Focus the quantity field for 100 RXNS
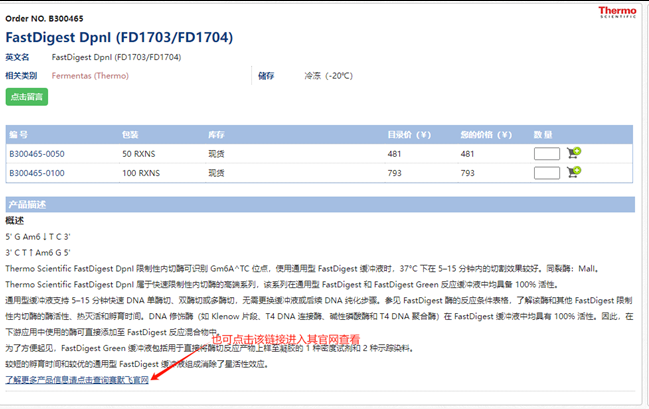 547,173
